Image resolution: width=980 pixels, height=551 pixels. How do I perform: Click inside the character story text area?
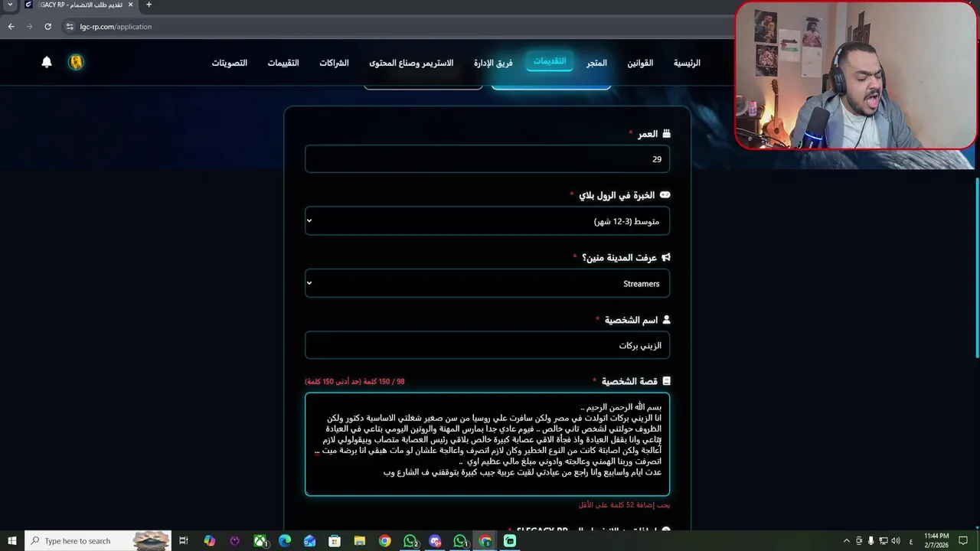coord(487,445)
